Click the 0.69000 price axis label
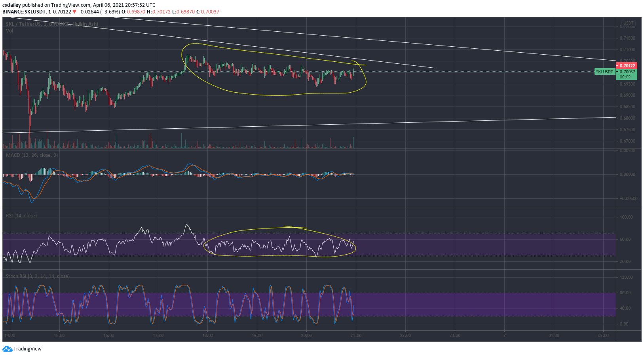Viewport: 644px width, 356px height. point(627,95)
